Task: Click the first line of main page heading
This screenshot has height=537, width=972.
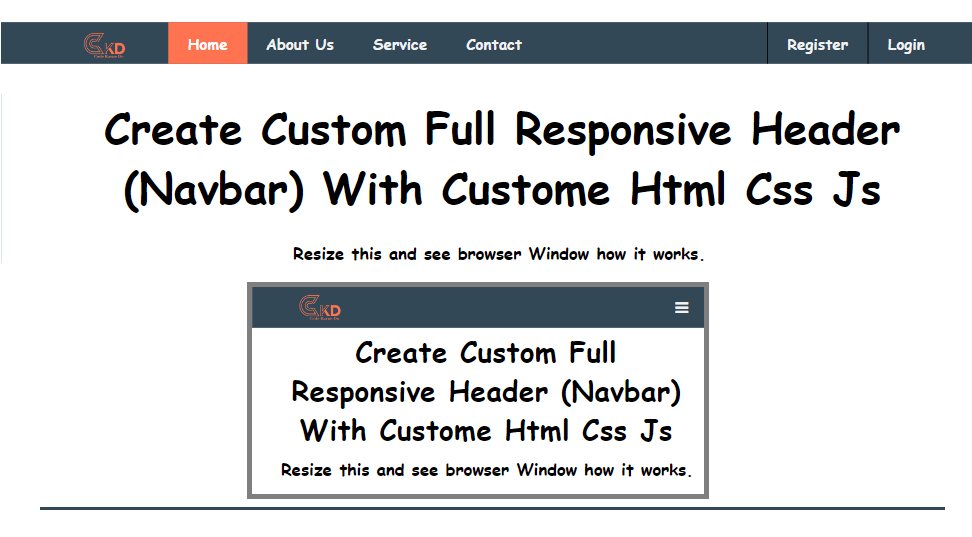Action: point(502,130)
